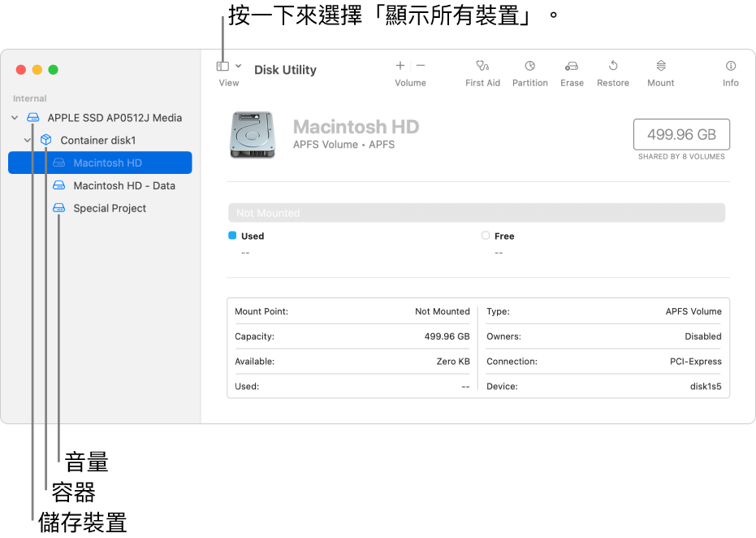Click the Not Mounted usage bar
756x538 pixels.
(x=477, y=213)
